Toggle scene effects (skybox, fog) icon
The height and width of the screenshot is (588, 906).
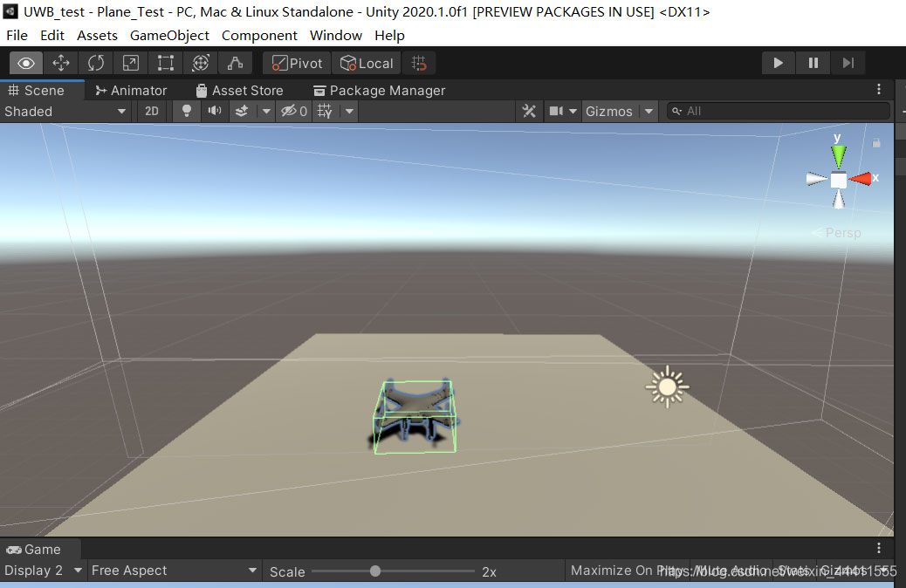point(242,112)
